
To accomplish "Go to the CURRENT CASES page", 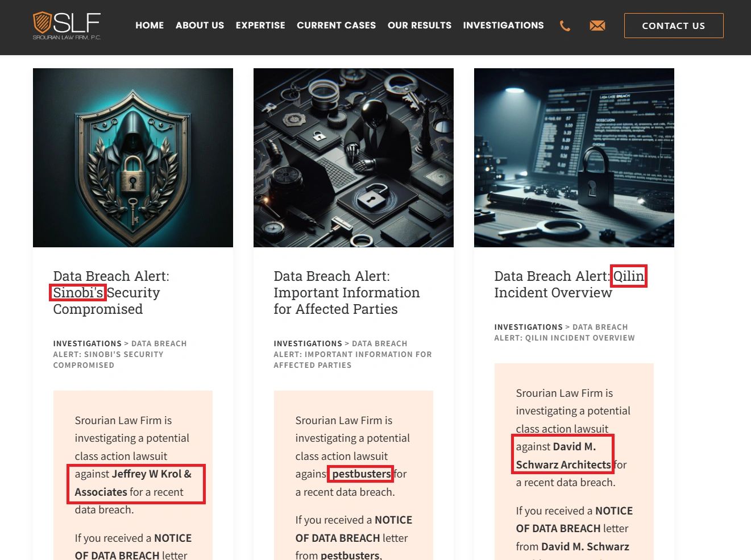I will coord(336,26).
